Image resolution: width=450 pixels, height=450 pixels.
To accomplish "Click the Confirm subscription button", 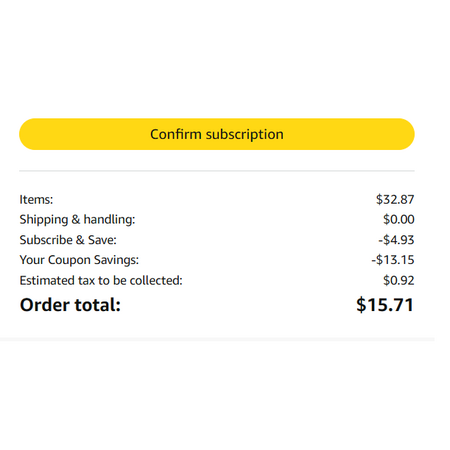I will coord(217,134).
